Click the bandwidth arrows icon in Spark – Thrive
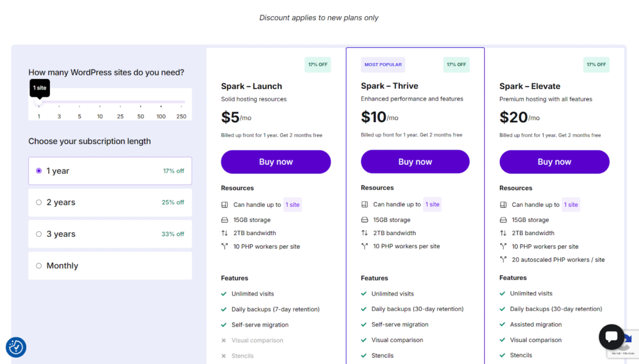This screenshot has height=364, width=639. 364,233
